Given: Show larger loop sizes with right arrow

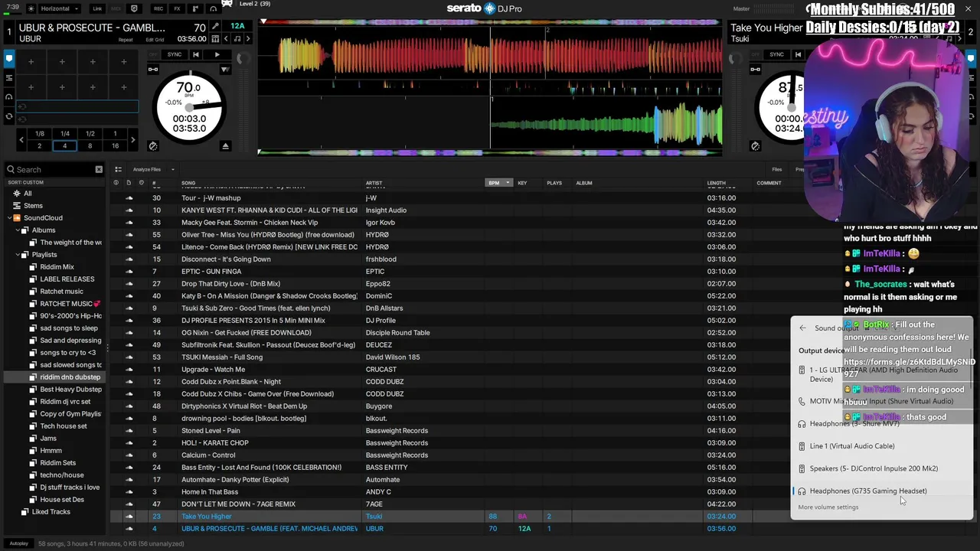Looking at the screenshot, I should tap(132, 140).
